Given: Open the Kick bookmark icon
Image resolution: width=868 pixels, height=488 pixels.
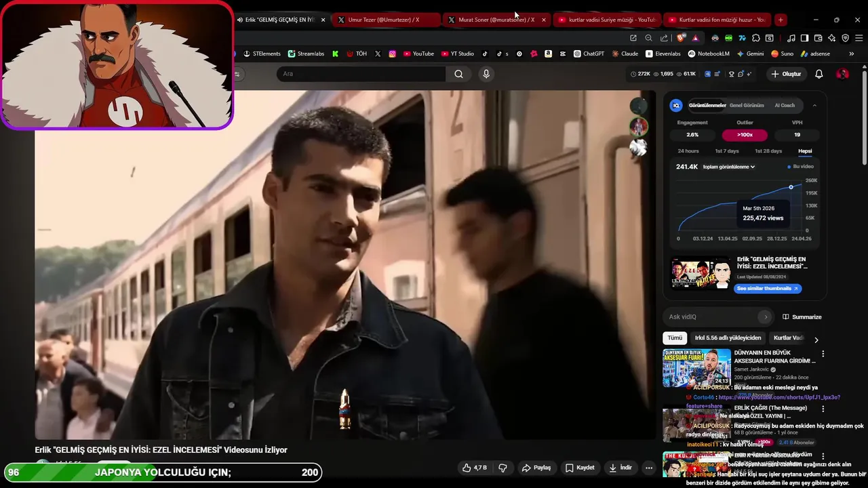Looking at the screenshot, I should tap(335, 54).
